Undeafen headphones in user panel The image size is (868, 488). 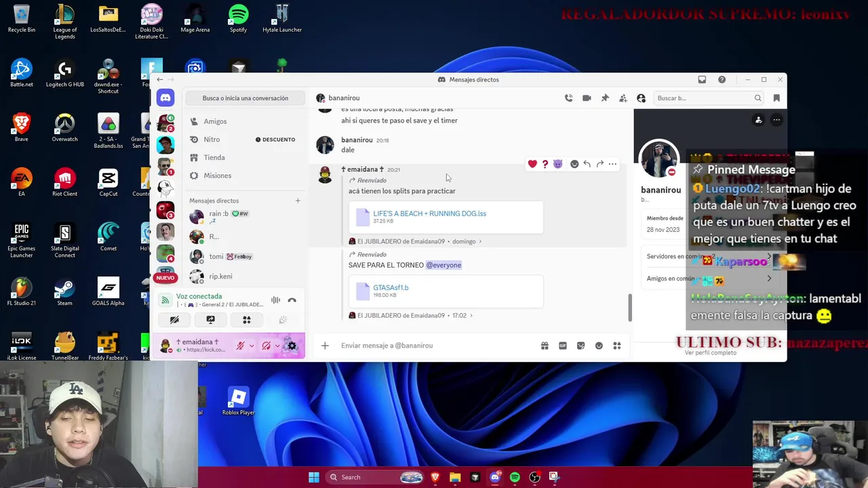click(266, 346)
